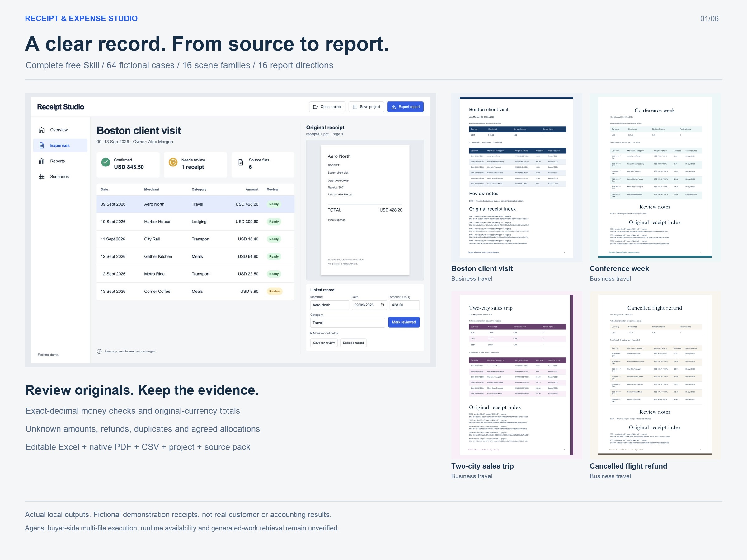Click the folder icon on Open project
The image size is (747, 560).
(315, 107)
